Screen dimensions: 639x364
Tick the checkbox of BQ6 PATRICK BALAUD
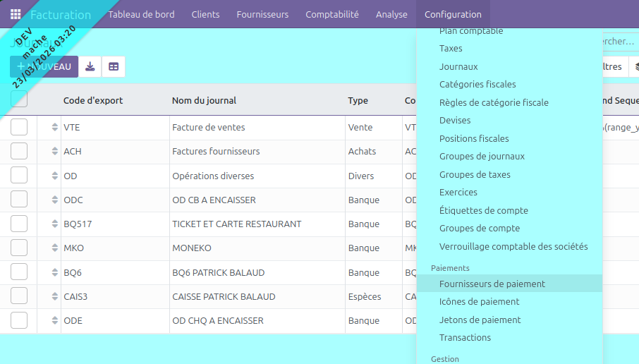point(19,272)
